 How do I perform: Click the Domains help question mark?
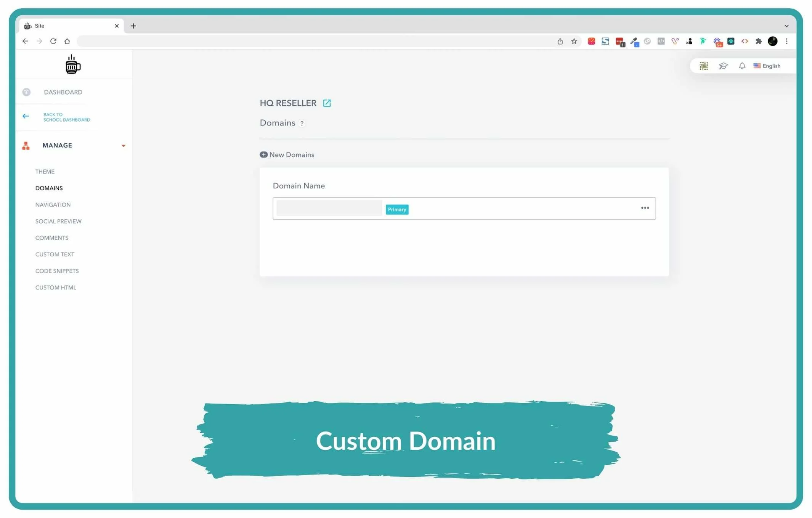pyautogui.click(x=302, y=124)
